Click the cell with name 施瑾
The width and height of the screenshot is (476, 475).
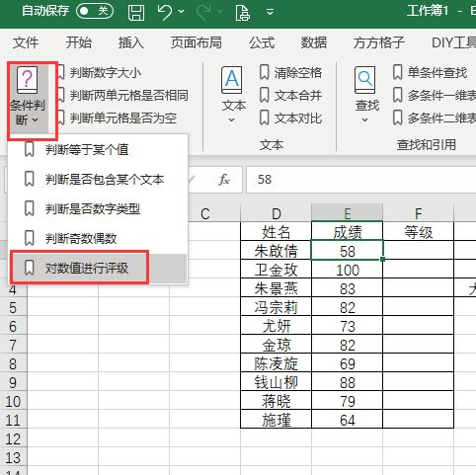point(277,420)
